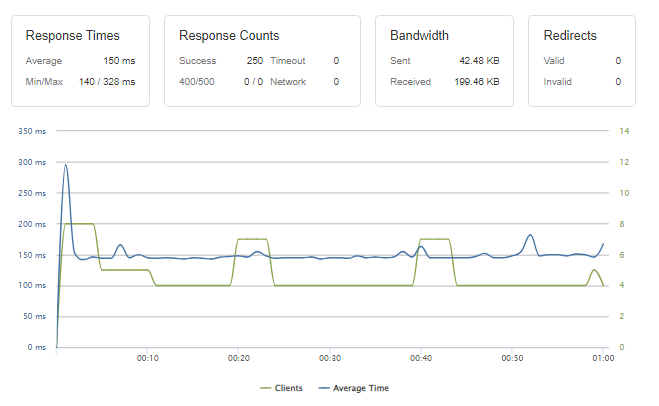The width and height of the screenshot is (659, 406).
Task: Click the blue Average Time legend swatch
Action: (x=323, y=388)
